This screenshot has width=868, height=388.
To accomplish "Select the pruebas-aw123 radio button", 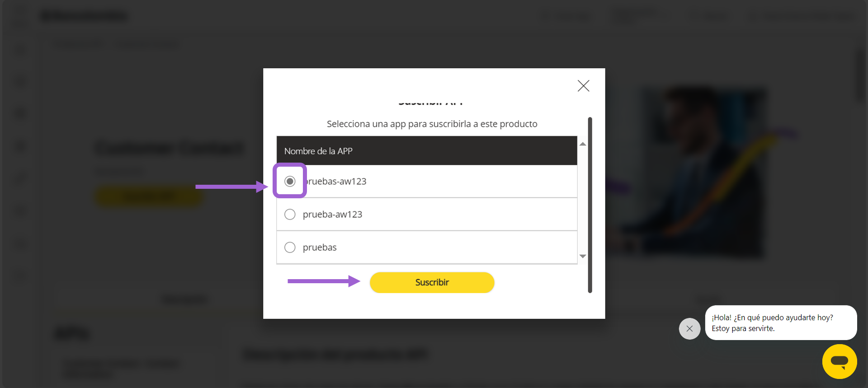I will pyautogui.click(x=290, y=181).
